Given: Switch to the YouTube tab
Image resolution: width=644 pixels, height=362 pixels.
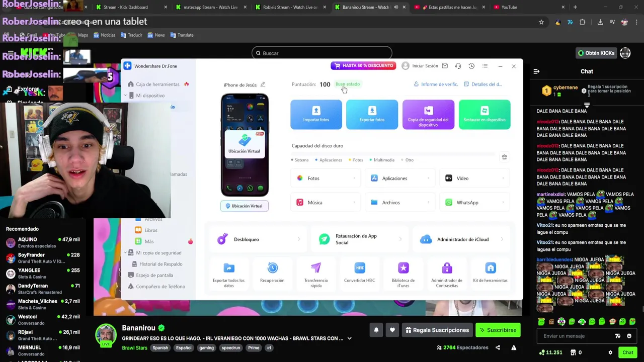Looking at the screenshot, I should point(528,8).
